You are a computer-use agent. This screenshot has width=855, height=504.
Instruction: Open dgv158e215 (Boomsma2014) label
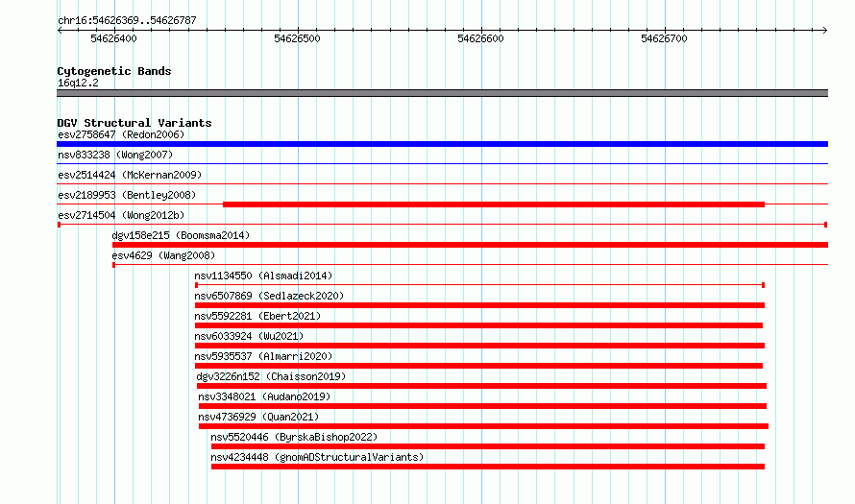(181, 235)
